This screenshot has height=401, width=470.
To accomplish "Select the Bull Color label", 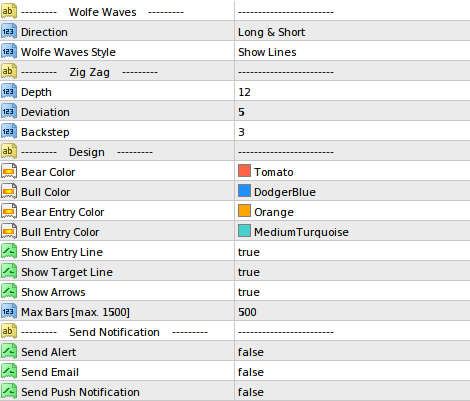I will 46,192.
